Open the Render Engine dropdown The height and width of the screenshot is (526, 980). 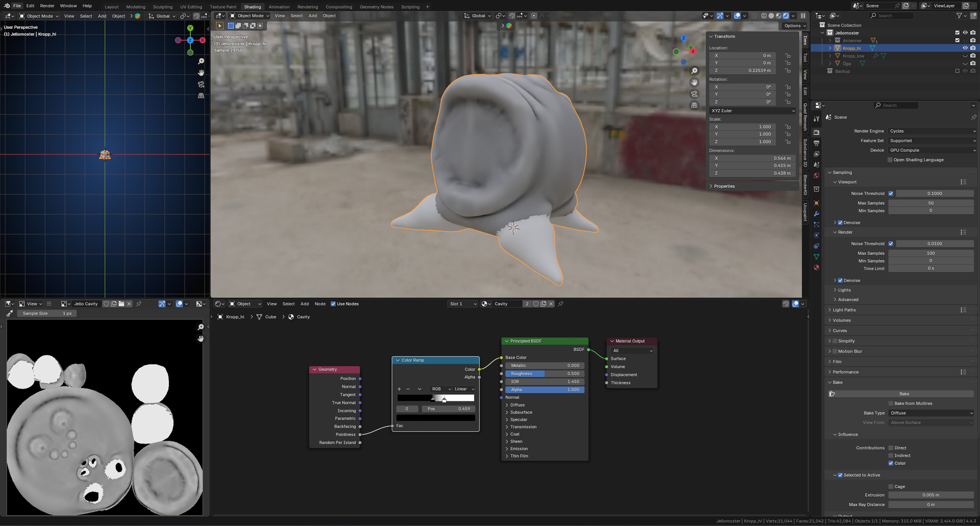pos(932,131)
